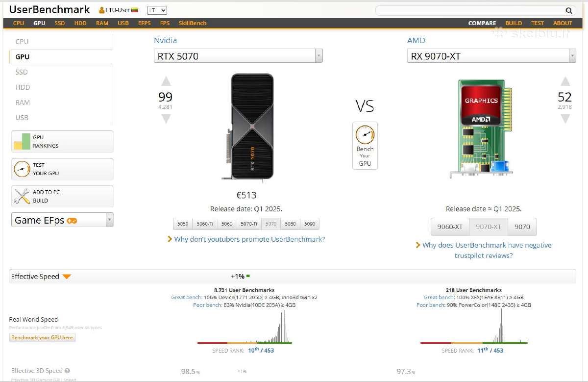The width and height of the screenshot is (588, 382).
Task: Click RX 9070-XT speed rank 11th / 453
Action: click(x=490, y=350)
